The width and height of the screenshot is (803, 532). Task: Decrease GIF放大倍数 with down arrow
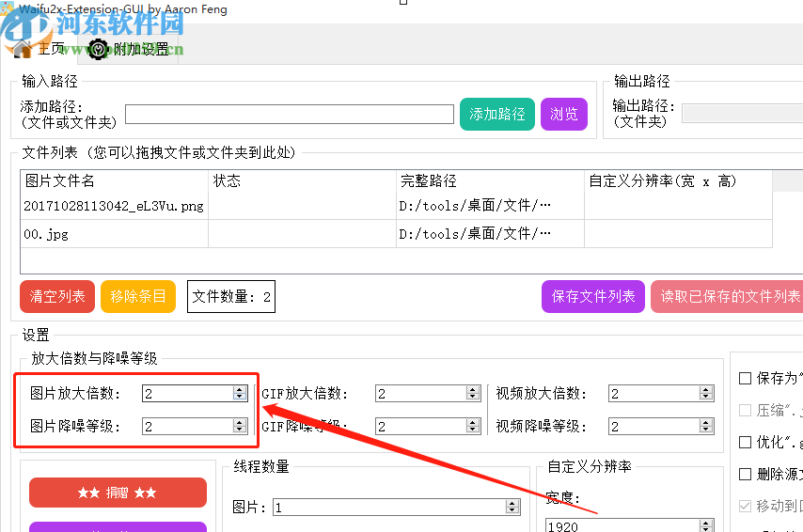tap(473, 398)
